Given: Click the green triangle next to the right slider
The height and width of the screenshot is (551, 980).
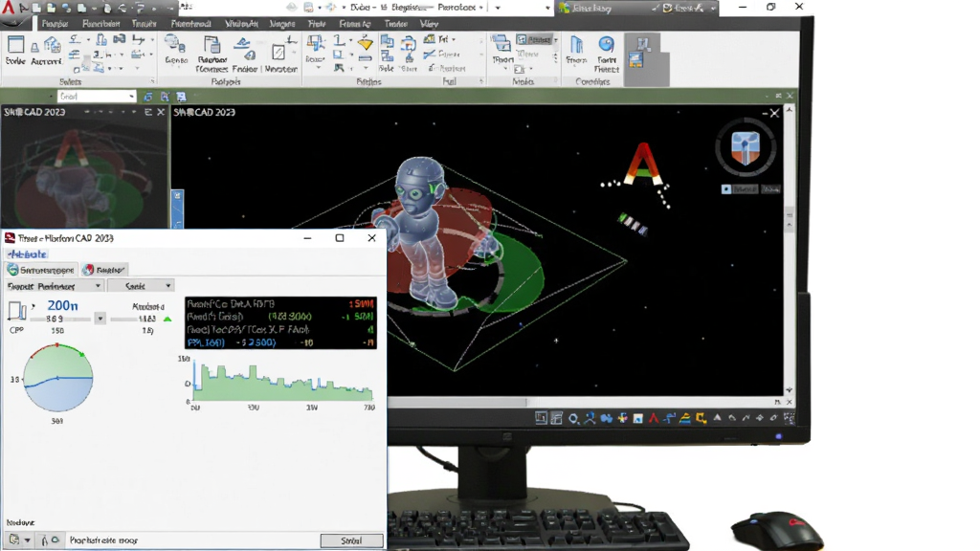Looking at the screenshot, I should [167, 319].
